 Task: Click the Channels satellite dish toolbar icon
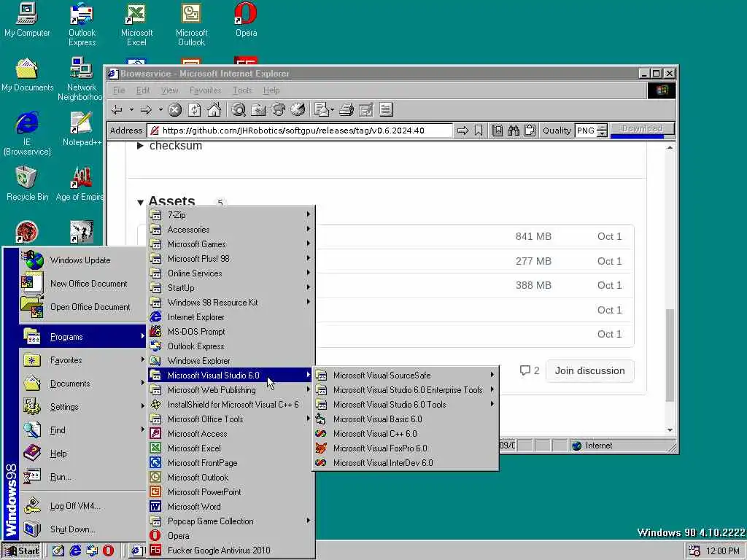click(x=278, y=110)
